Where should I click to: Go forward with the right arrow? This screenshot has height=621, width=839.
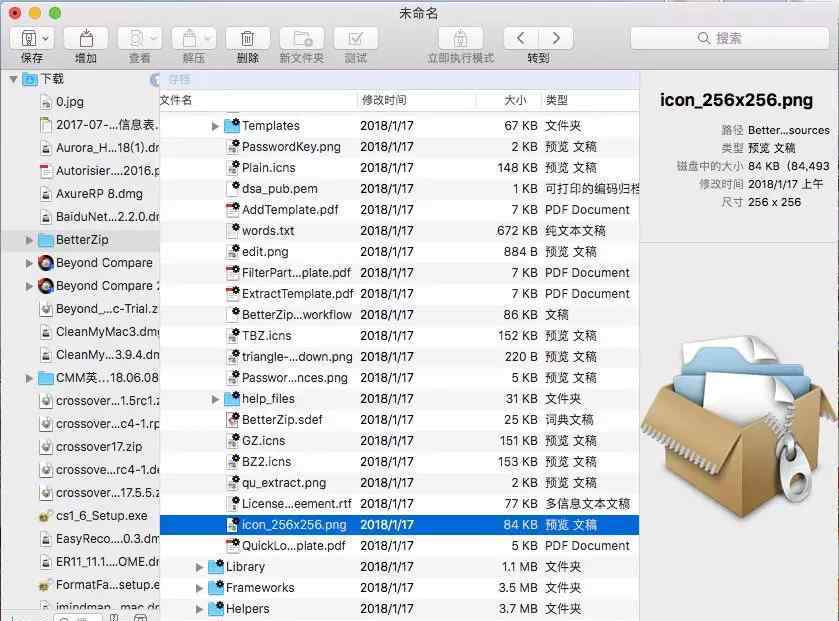tap(556, 38)
